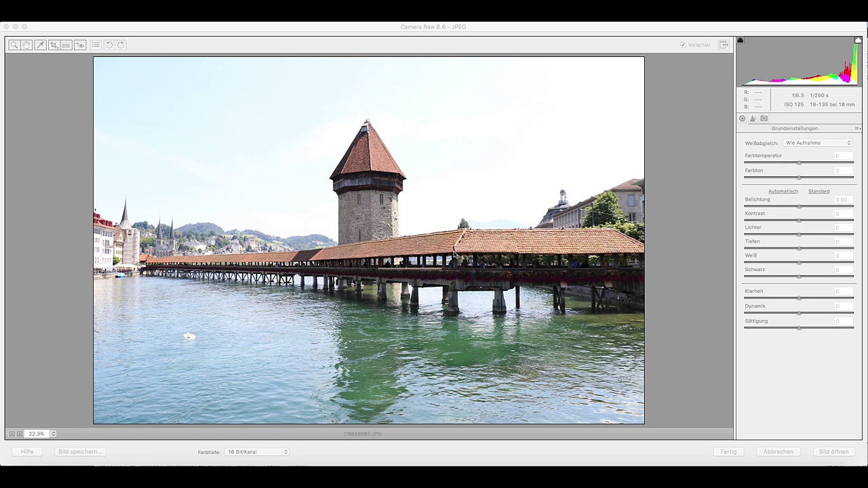Select the Zoom magnifier tool

click(x=14, y=45)
